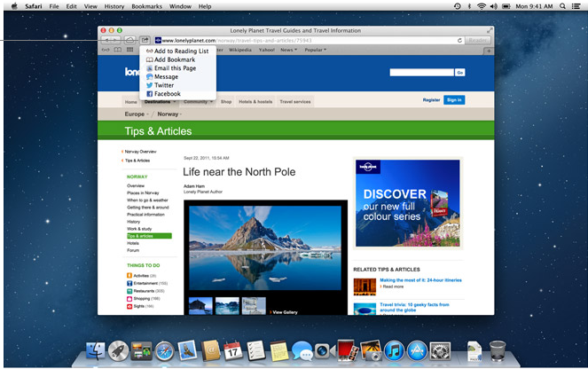Show Top Sites grid icon
Screen dimensions: 588x369
(129, 50)
